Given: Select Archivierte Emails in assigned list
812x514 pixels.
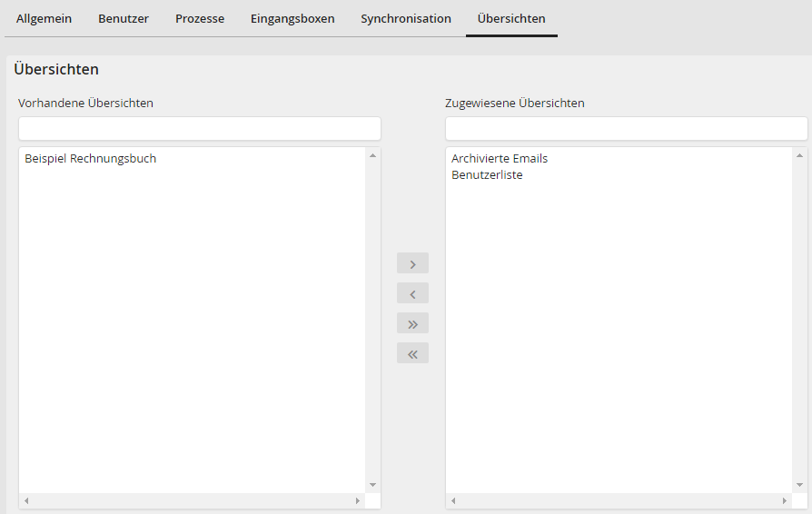Looking at the screenshot, I should (500, 159).
